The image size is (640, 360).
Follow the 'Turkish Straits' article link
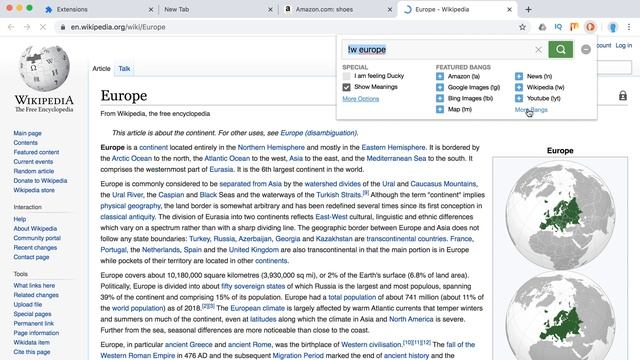coord(338,195)
